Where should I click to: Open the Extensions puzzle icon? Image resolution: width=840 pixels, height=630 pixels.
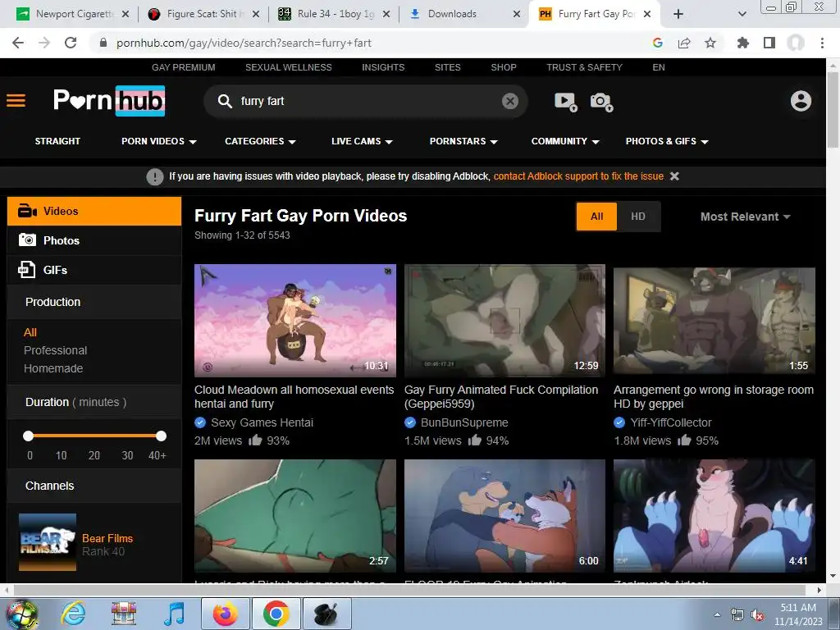click(x=742, y=43)
